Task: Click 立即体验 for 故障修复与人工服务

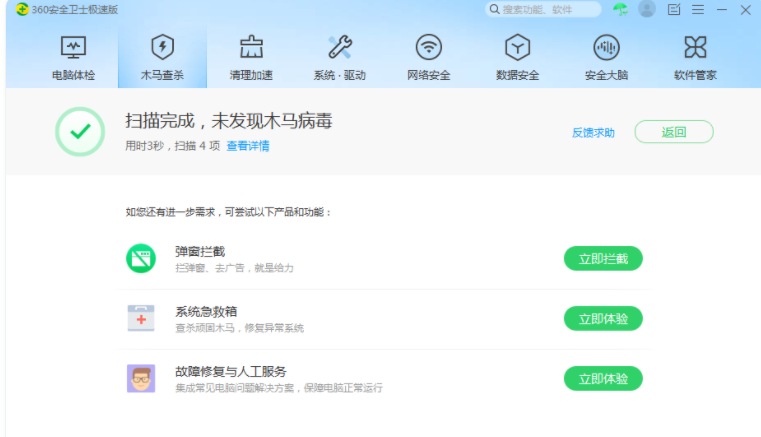Action: coord(603,379)
